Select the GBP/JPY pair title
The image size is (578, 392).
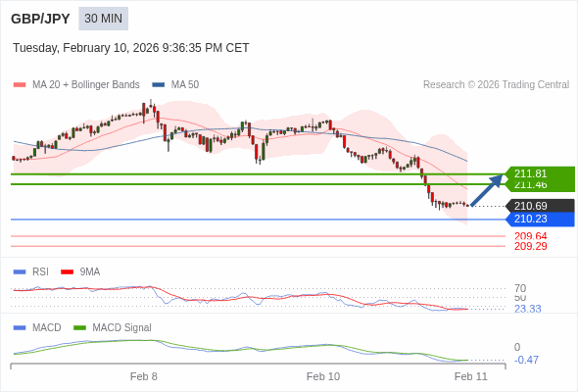point(40,19)
